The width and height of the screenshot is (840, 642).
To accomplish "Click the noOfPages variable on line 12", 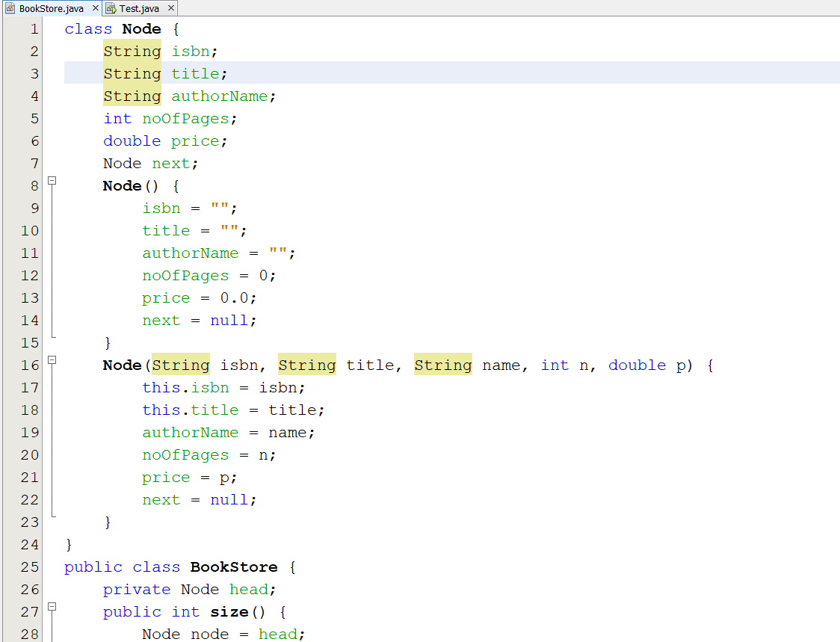I will pyautogui.click(x=185, y=275).
